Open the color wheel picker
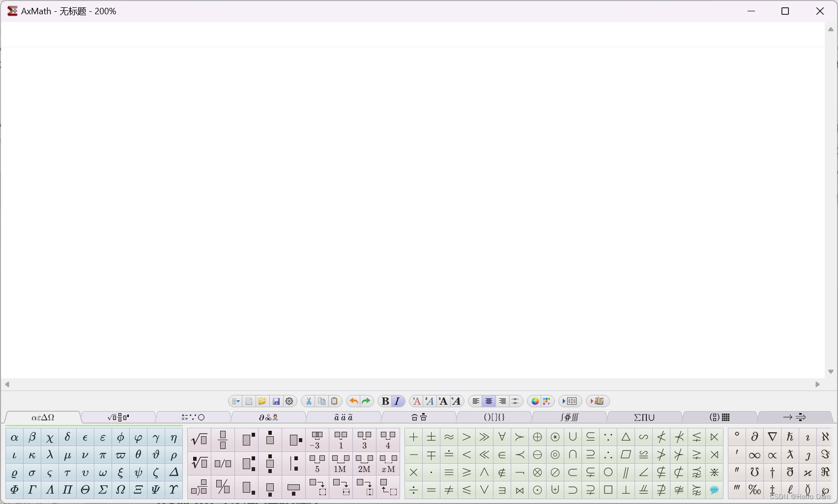 [x=535, y=401]
